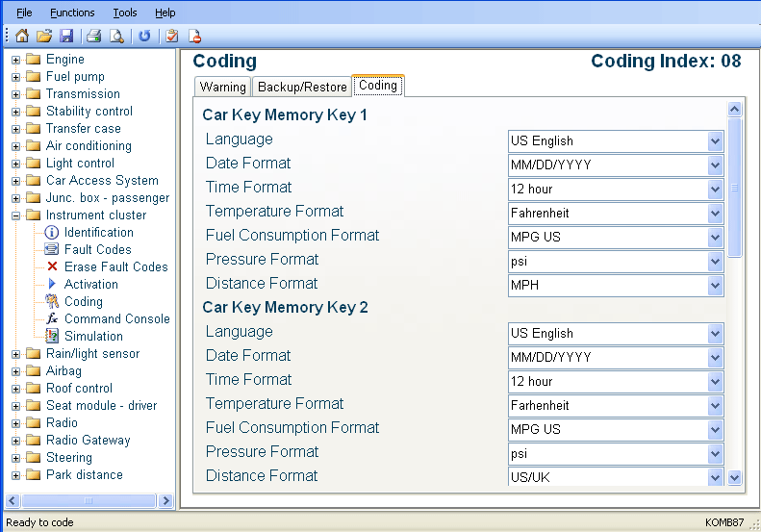
Task: Click the Print toolbar icon
Action: (x=94, y=37)
